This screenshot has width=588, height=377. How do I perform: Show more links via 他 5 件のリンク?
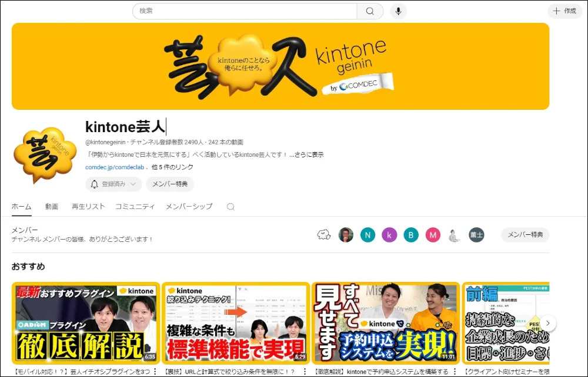pos(172,167)
